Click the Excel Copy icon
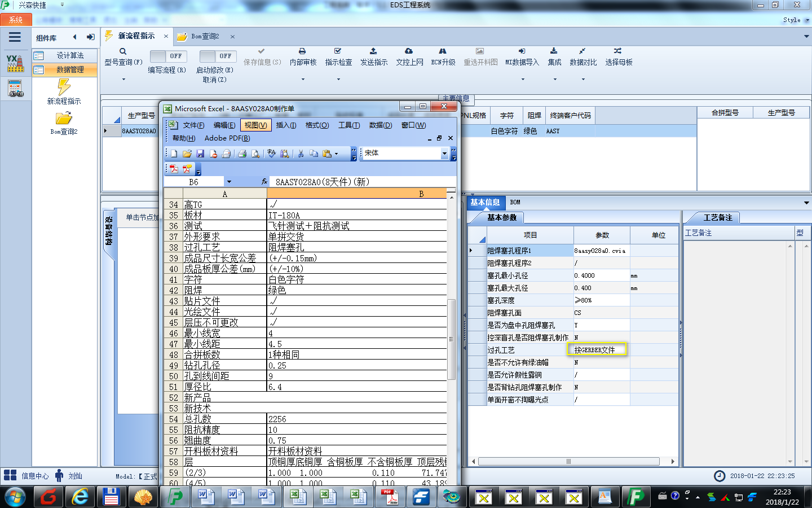812x508 pixels. [314, 154]
